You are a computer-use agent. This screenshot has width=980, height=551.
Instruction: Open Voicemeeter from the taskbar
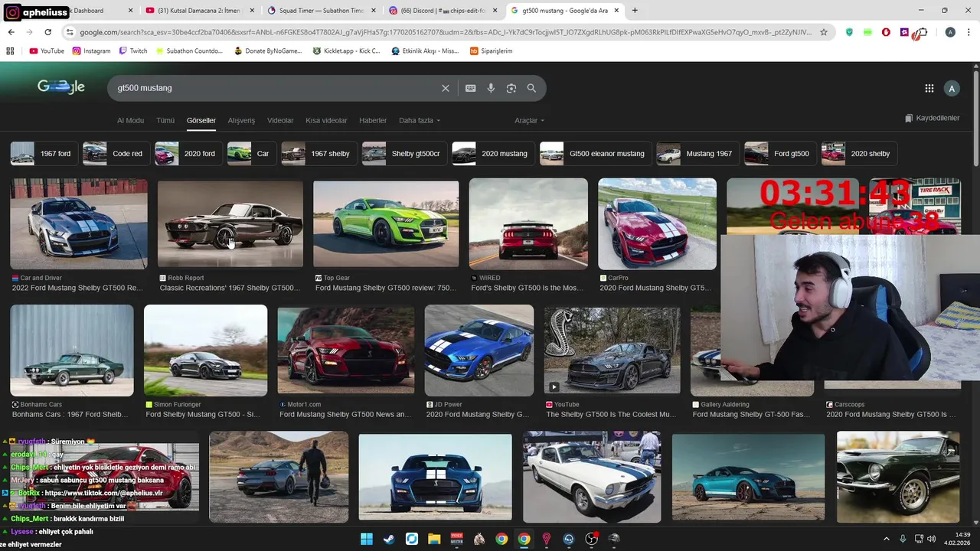click(x=456, y=539)
